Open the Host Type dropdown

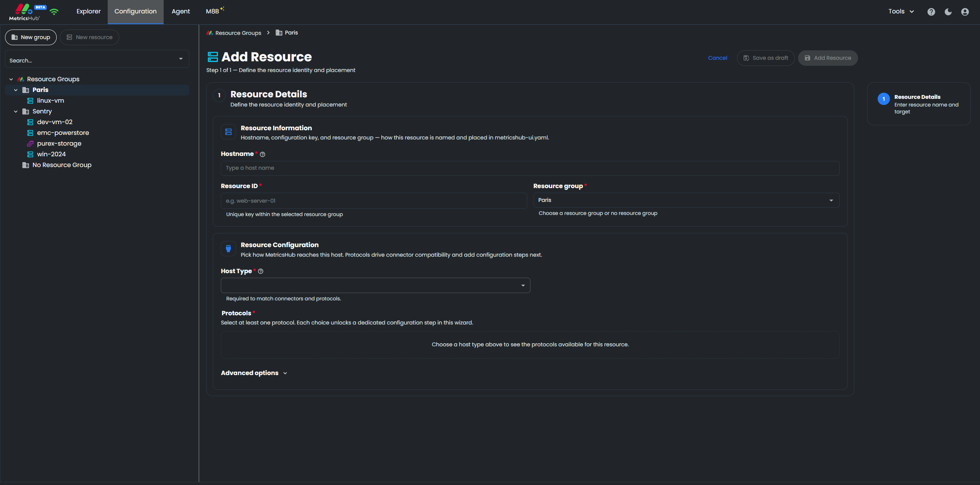pyautogui.click(x=375, y=285)
